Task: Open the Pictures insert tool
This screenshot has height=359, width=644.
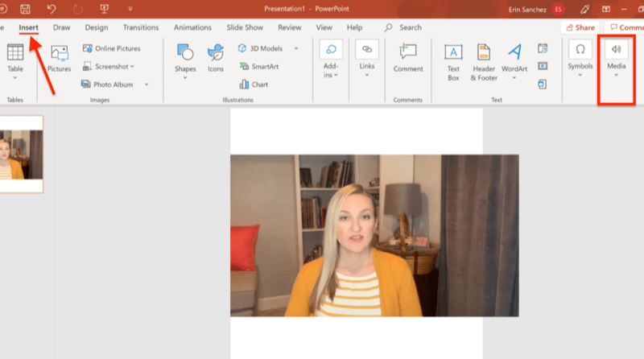Action: click(x=59, y=59)
